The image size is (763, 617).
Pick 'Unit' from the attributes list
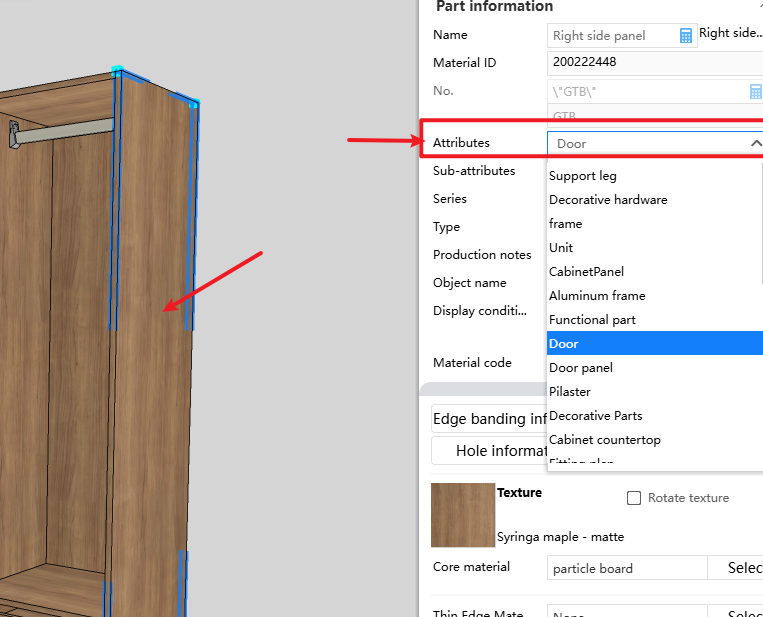click(x=561, y=248)
